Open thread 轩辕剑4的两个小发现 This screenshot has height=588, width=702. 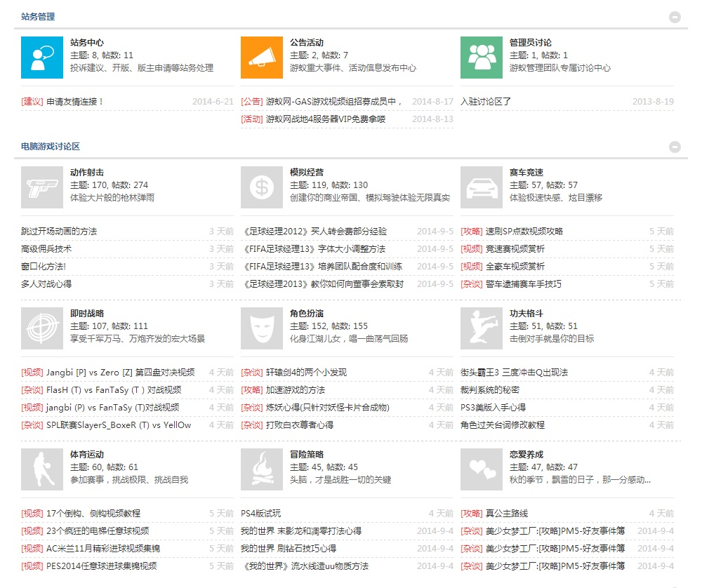point(306,373)
